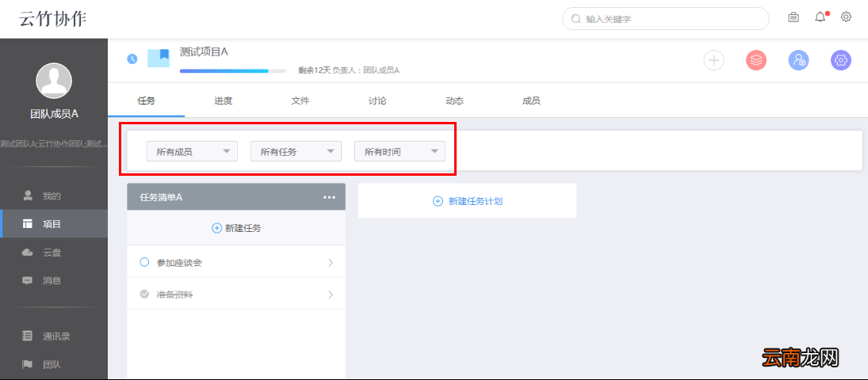
Task: Select 项目 in the sidebar
Action: click(54, 224)
